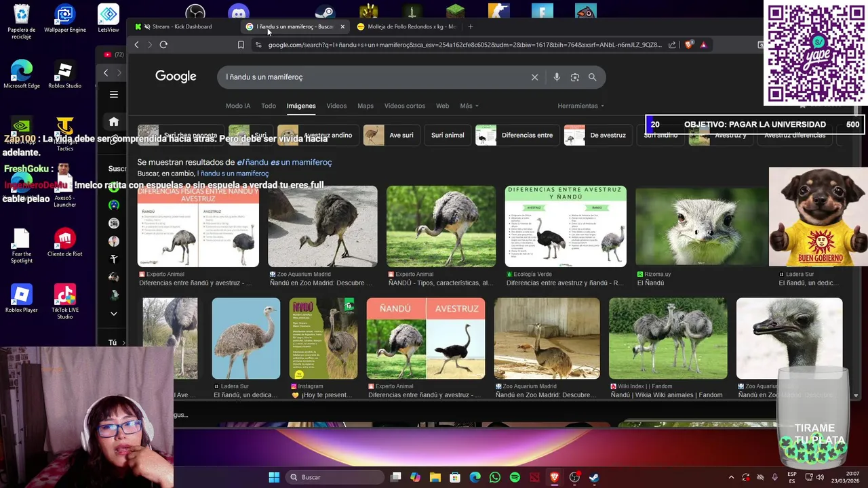
Task: Expand the Herramientas search tools
Action: click(580, 106)
